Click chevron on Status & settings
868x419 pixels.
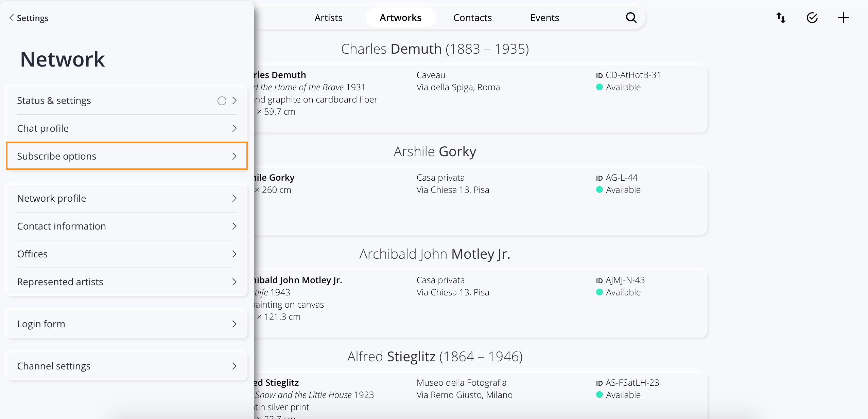point(235,101)
